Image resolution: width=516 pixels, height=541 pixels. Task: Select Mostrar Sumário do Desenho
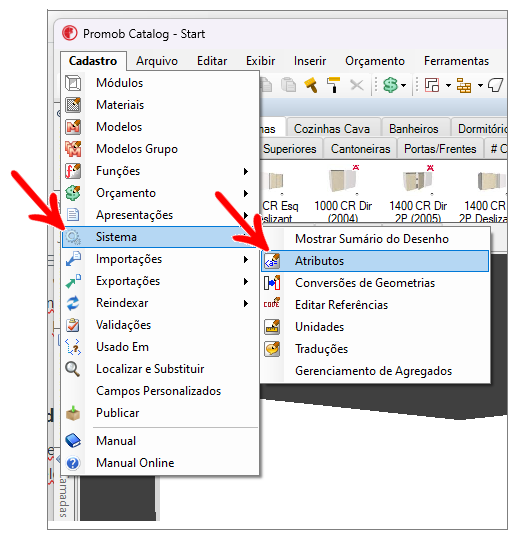tap(375, 239)
